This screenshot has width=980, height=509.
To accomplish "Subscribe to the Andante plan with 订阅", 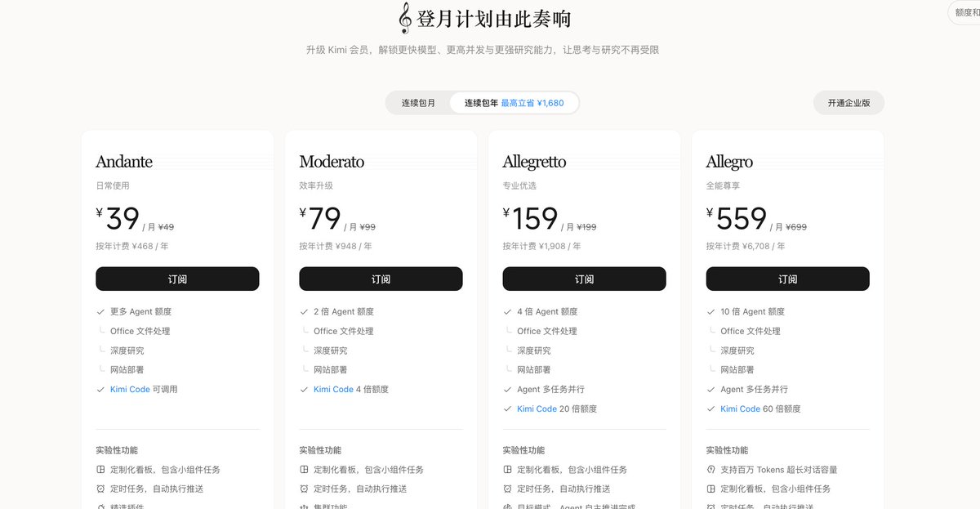I will tap(177, 279).
